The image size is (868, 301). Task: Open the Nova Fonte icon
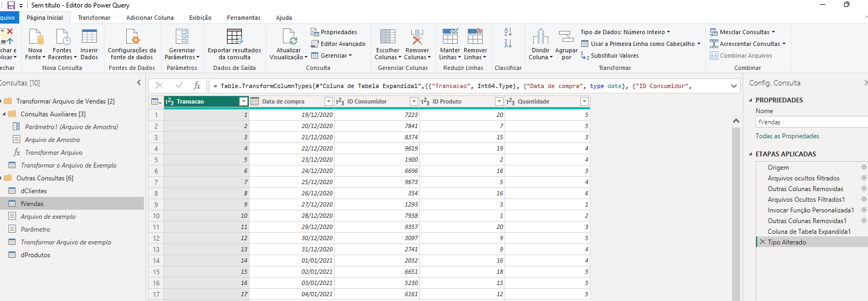click(36, 37)
